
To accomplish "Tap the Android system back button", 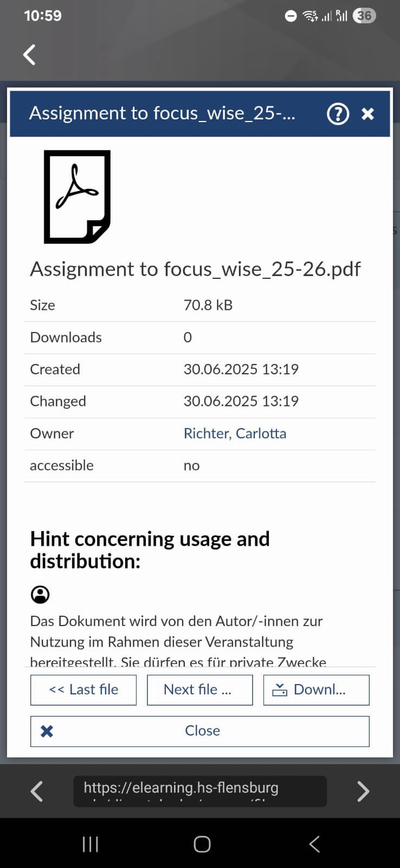I will pos(314,844).
